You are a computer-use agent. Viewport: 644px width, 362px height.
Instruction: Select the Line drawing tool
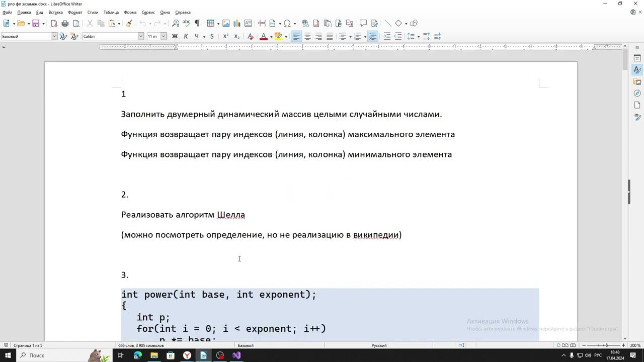387,23
